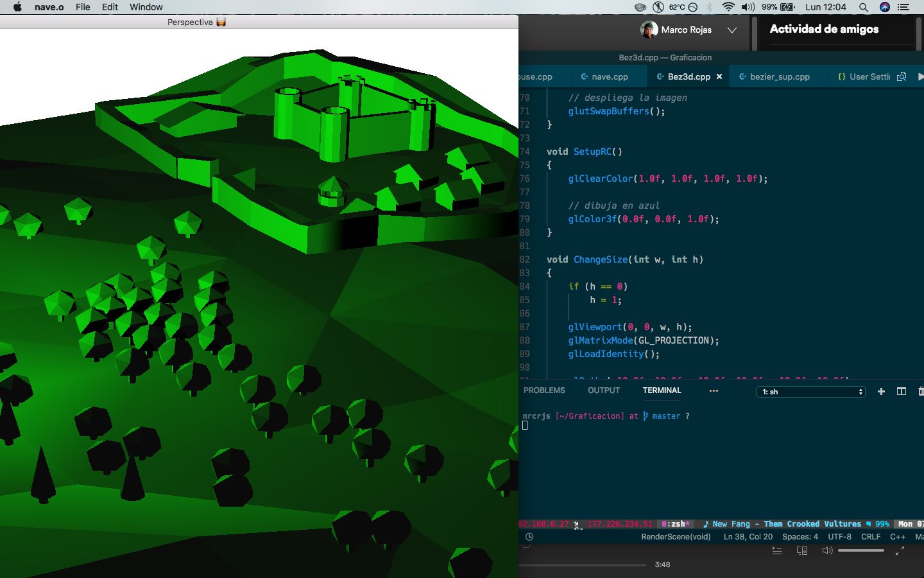
Task: Click the line 'glViewport(0, 0, w, h);'
Action: pos(630,327)
